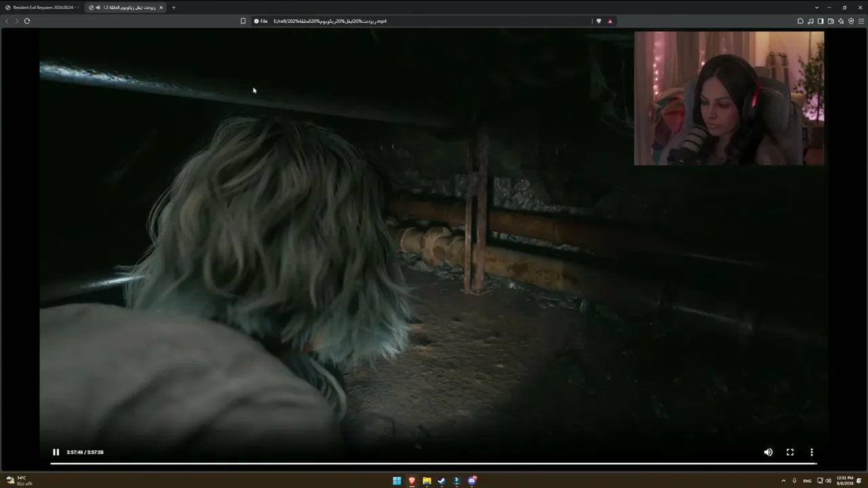Click the video timestamp 3:57:46 / 3:57:58
The width and height of the screenshot is (868, 488).
pyautogui.click(x=85, y=452)
